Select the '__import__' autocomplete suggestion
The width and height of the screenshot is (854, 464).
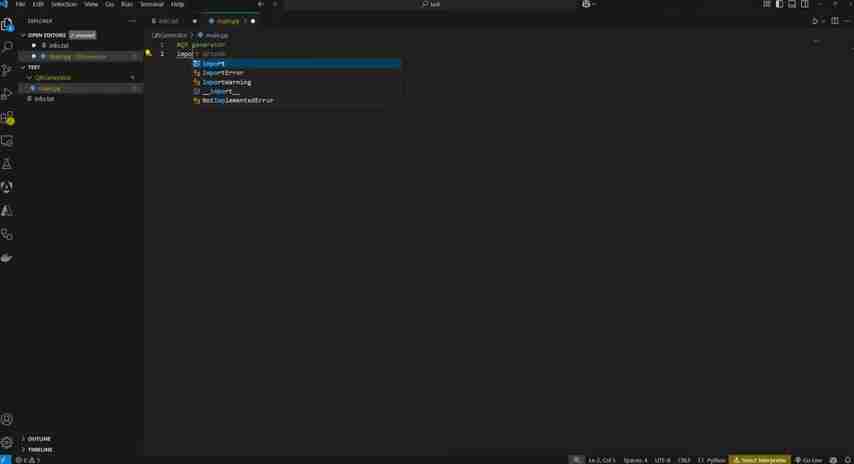297,91
